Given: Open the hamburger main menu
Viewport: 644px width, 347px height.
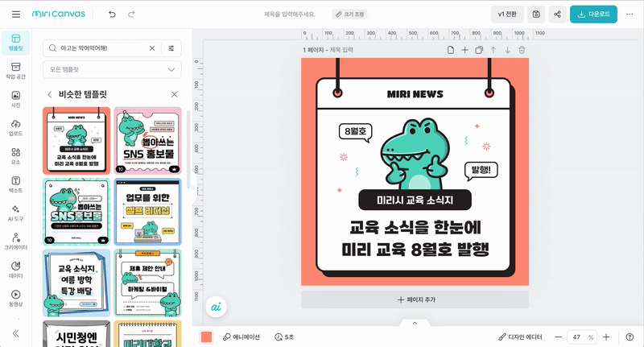Looking at the screenshot, I should [x=16, y=14].
